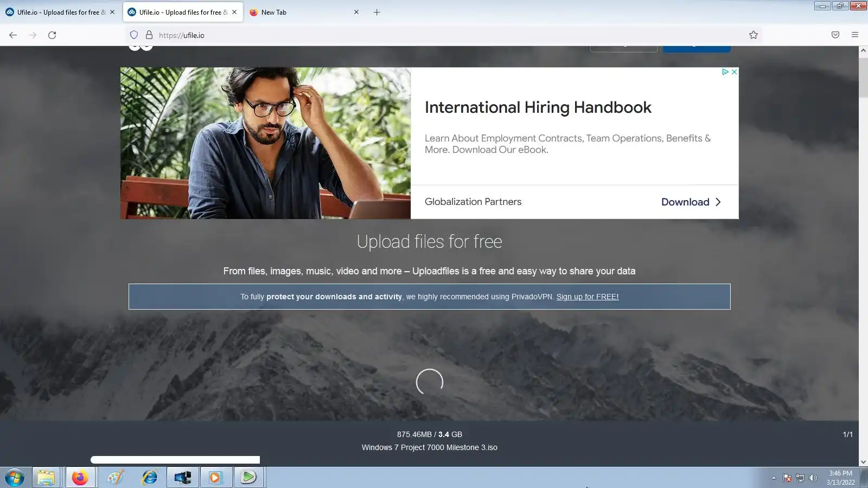Open the Windows Start menu
The image size is (868, 488).
(x=15, y=478)
